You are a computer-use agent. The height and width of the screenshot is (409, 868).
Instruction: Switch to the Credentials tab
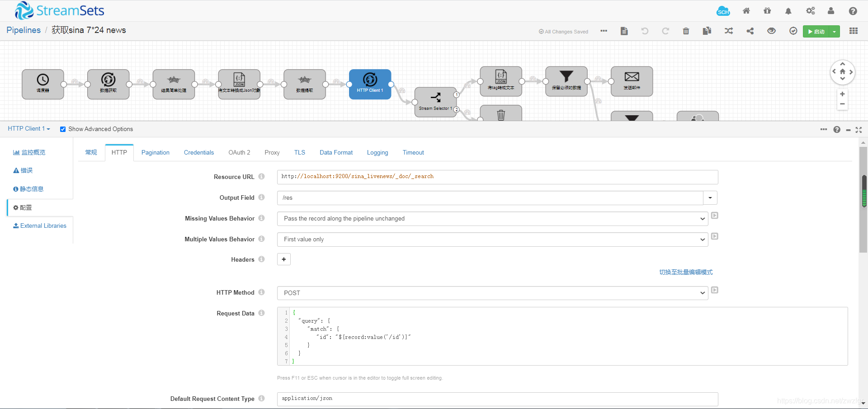pos(199,153)
